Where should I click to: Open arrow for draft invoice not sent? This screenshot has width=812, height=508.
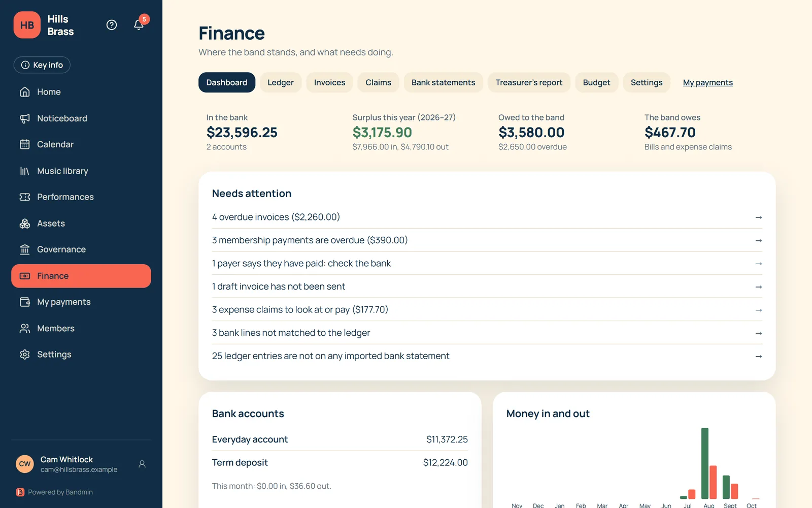pos(758,287)
